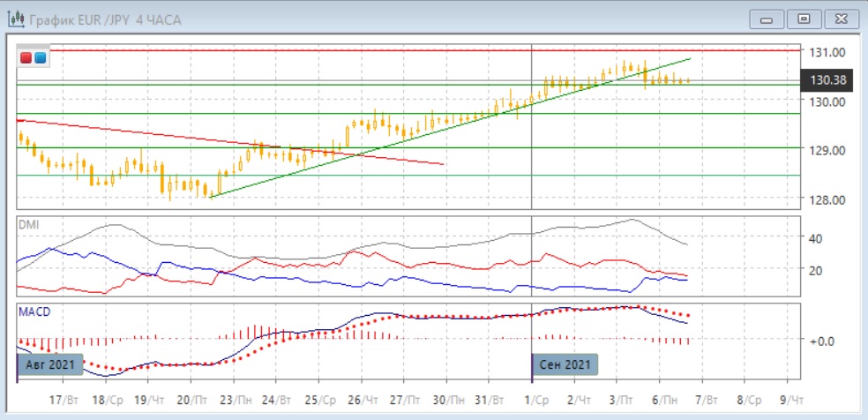This screenshot has height=420, width=868.
Task: Select the current price label 130.38
Action: pos(827,81)
